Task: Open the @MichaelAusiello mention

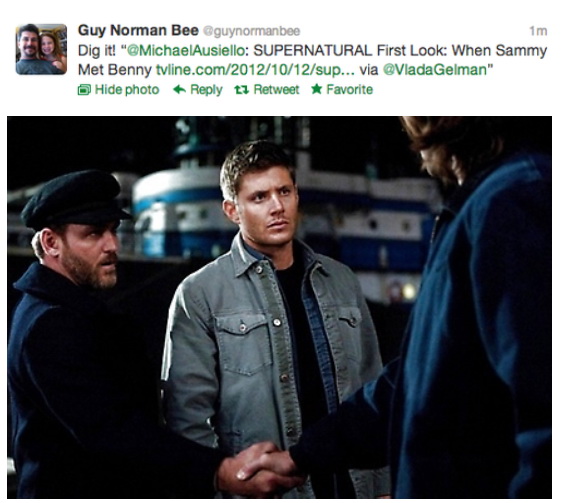Action: (186, 50)
